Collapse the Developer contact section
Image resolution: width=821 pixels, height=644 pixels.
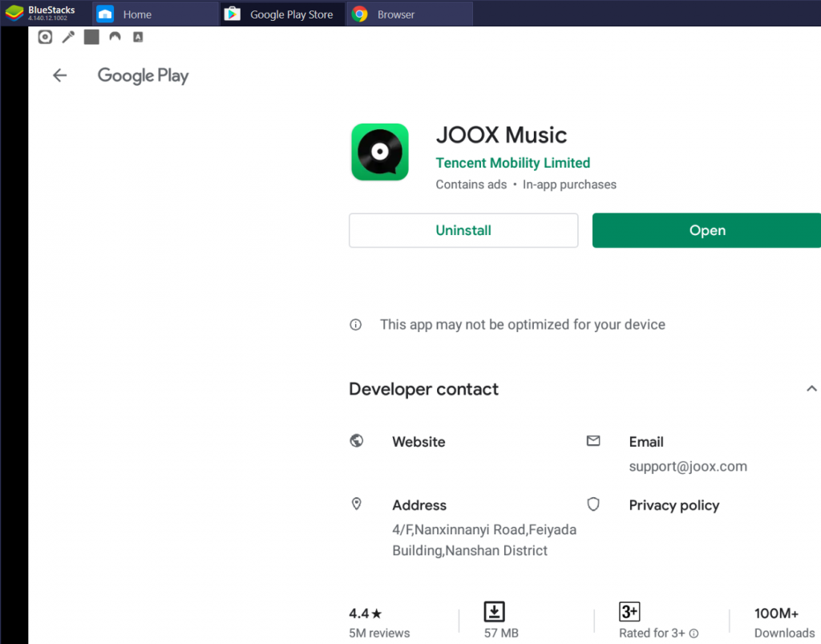(x=811, y=388)
